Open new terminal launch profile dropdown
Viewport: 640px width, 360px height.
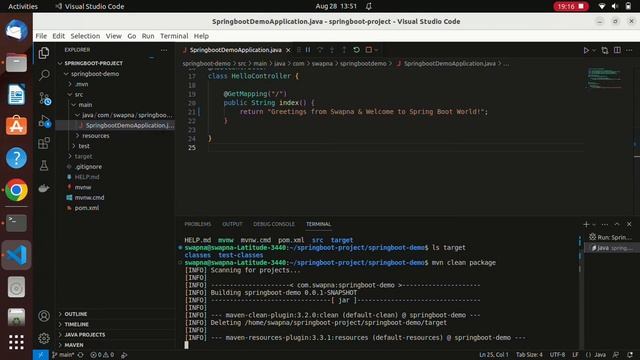tap(594, 224)
